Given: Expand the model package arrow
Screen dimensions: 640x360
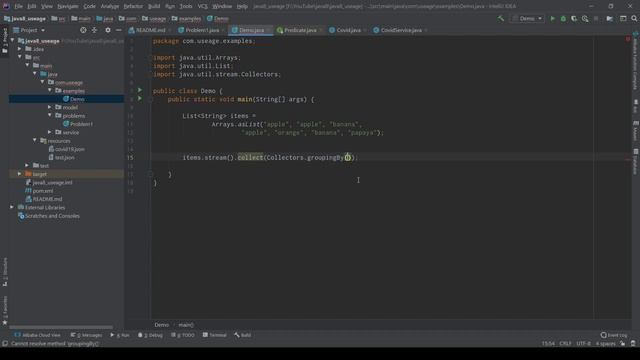Looking at the screenshot, I should click(x=50, y=107).
